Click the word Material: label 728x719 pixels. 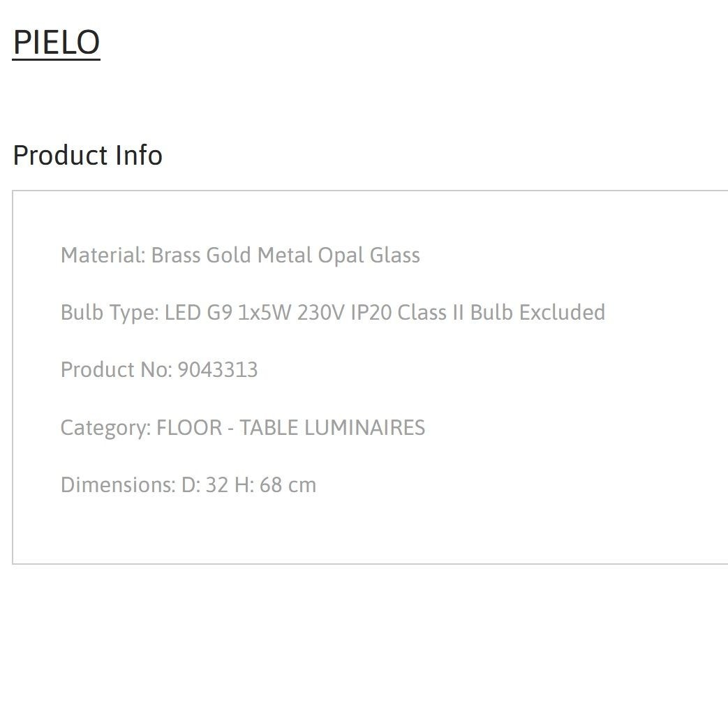pyautogui.click(x=103, y=255)
